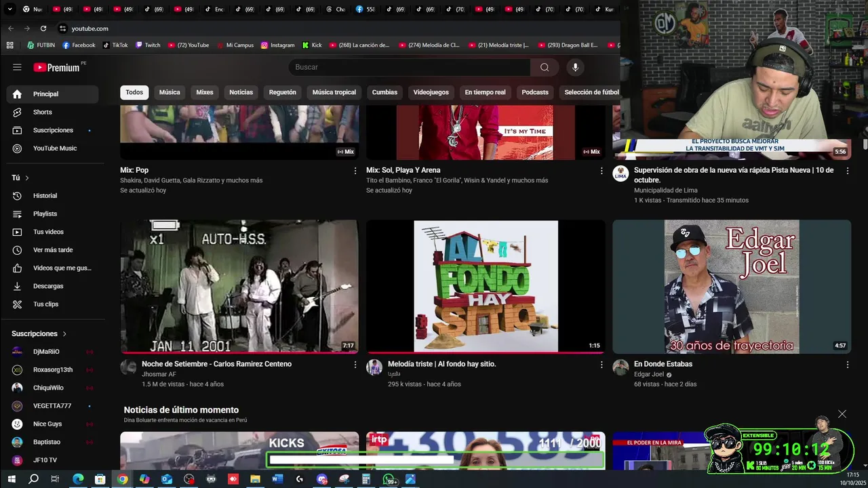This screenshot has height=488, width=868.
Task: Open Microsoft Edge from taskbar
Action: 78,479
